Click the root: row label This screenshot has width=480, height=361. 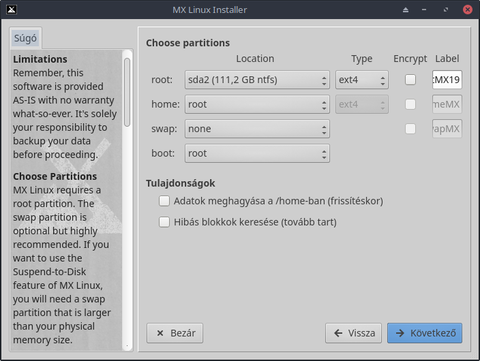click(x=162, y=80)
